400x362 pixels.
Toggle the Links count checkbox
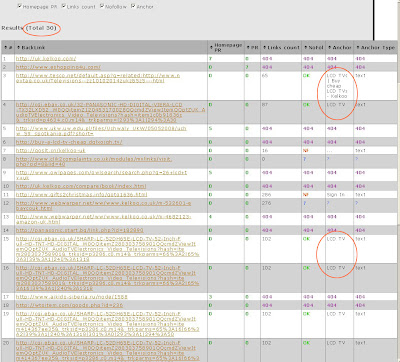[x=64, y=6]
